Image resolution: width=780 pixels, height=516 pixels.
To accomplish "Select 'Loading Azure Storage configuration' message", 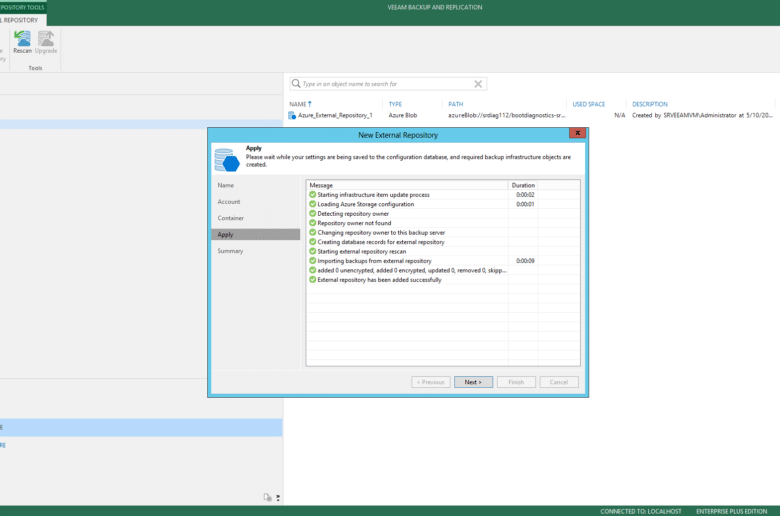I will 366,204.
